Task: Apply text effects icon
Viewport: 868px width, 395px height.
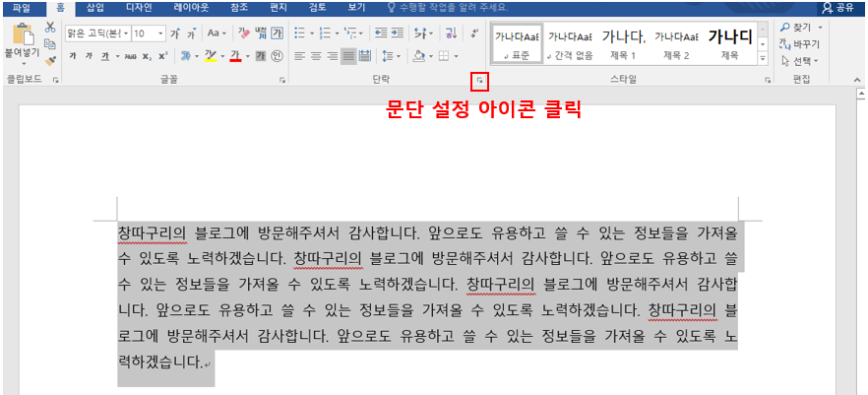Action: [x=186, y=56]
